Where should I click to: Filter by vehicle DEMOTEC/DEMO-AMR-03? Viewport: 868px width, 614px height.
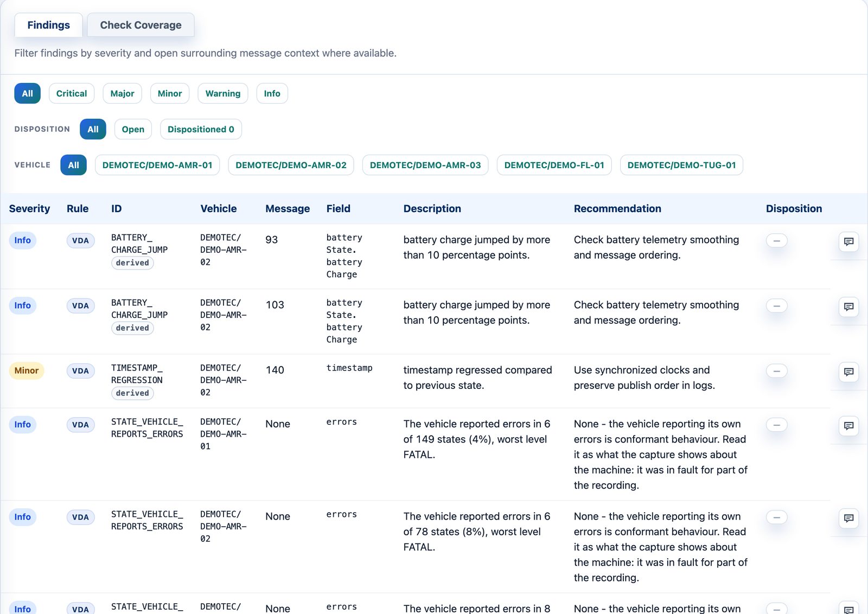425,165
